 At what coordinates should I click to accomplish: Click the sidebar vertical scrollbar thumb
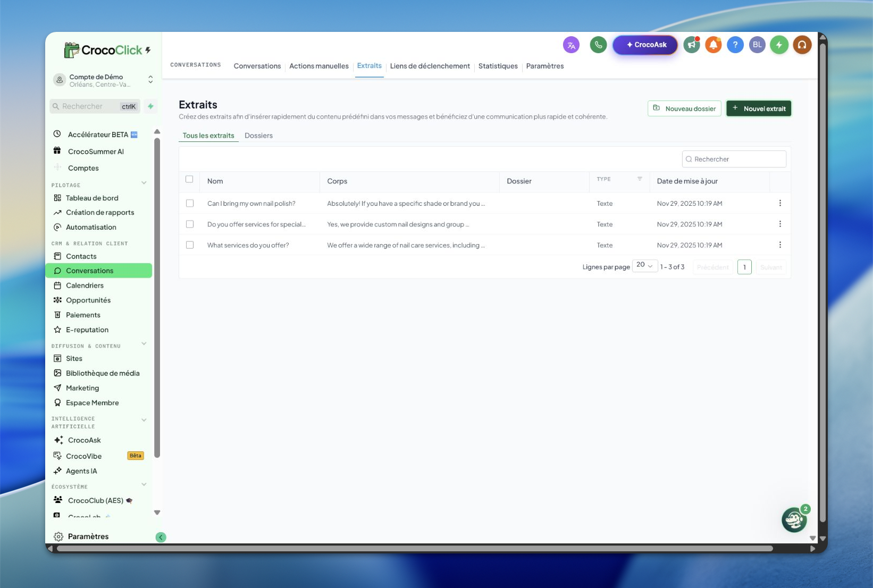tap(157, 298)
